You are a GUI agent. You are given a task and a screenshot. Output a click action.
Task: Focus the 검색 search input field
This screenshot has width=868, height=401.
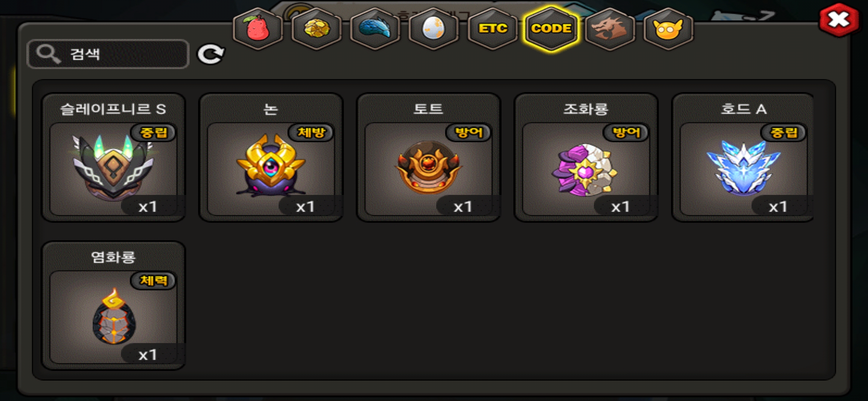point(108,54)
